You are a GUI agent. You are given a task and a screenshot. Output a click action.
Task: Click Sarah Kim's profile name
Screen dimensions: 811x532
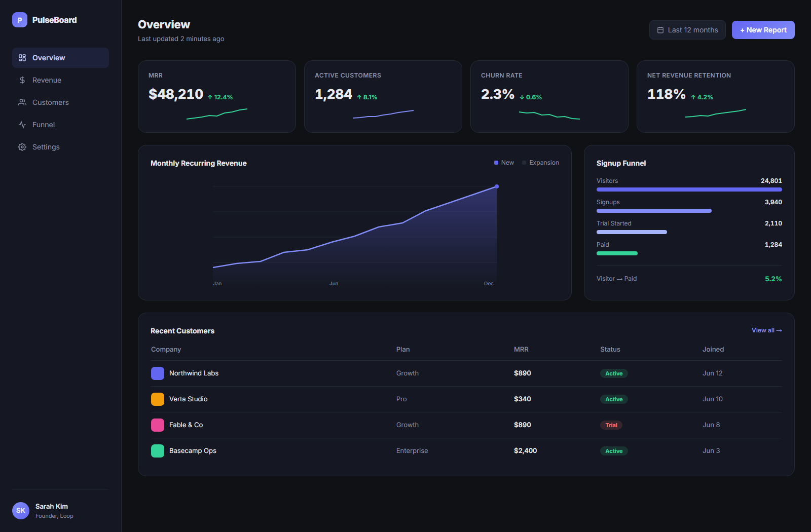(x=52, y=506)
